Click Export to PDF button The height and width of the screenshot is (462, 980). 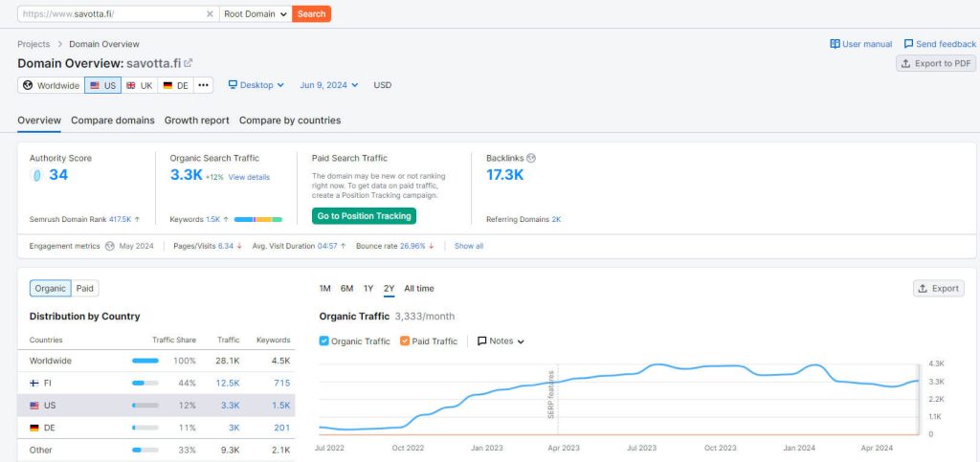tap(936, 63)
